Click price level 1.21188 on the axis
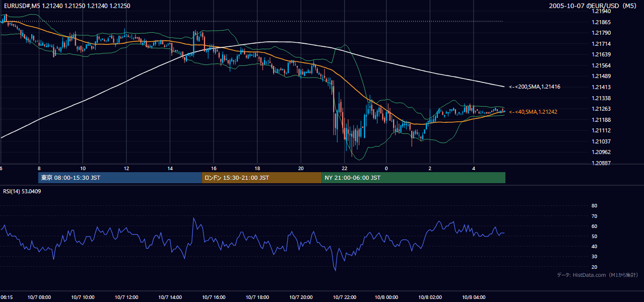The image size is (644, 302). click(601, 120)
